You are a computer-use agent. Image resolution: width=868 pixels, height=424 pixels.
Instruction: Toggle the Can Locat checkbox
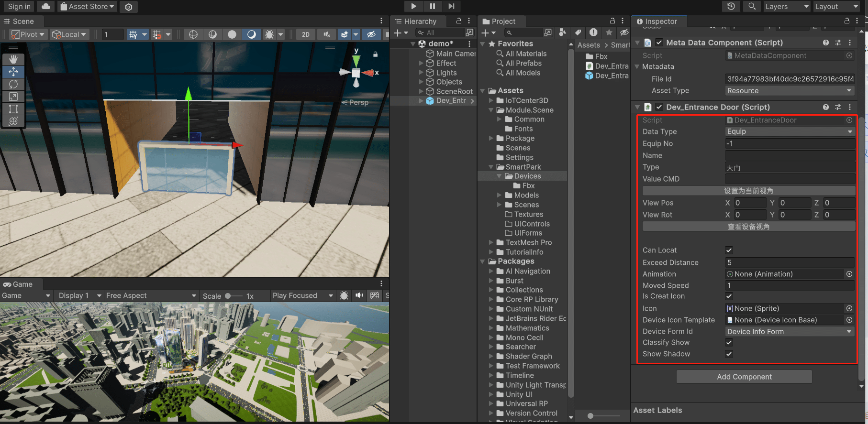pos(729,250)
